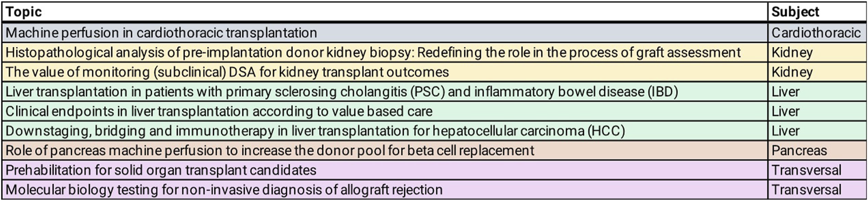Click Liver subject beside HCC topic

coord(817,131)
